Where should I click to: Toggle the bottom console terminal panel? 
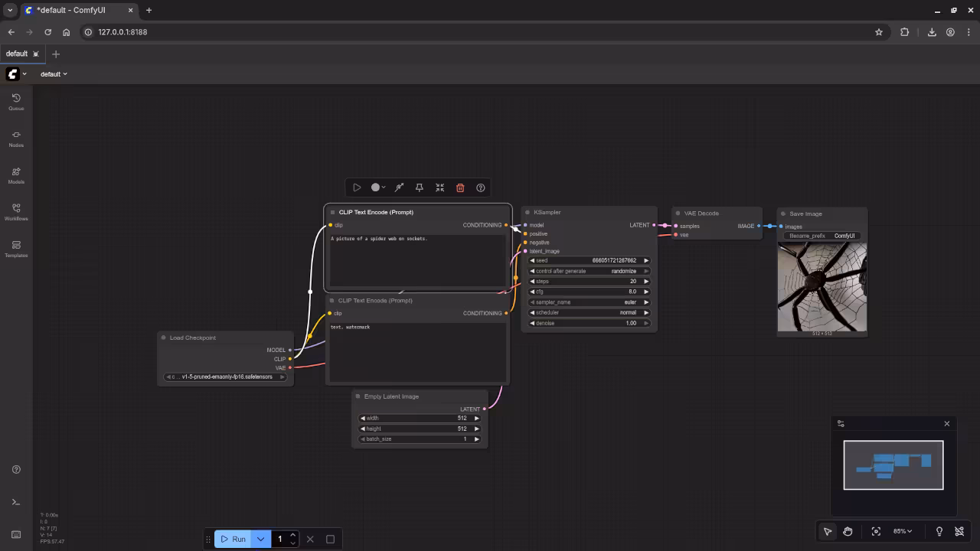(x=16, y=502)
